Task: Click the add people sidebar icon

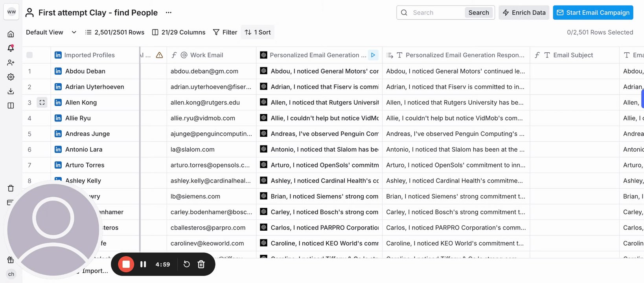Action: 11,62
